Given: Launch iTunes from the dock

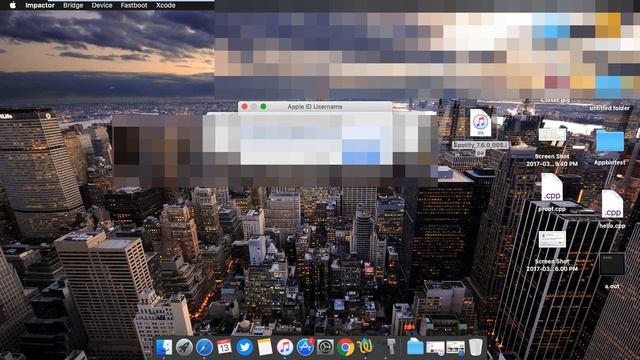Looking at the screenshot, I should (x=285, y=347).
